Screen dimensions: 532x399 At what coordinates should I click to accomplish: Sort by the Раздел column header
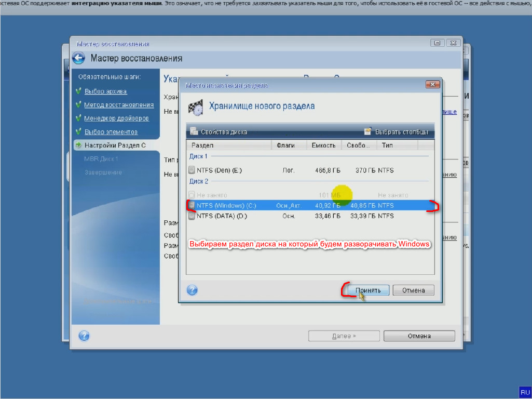(228, 145)
